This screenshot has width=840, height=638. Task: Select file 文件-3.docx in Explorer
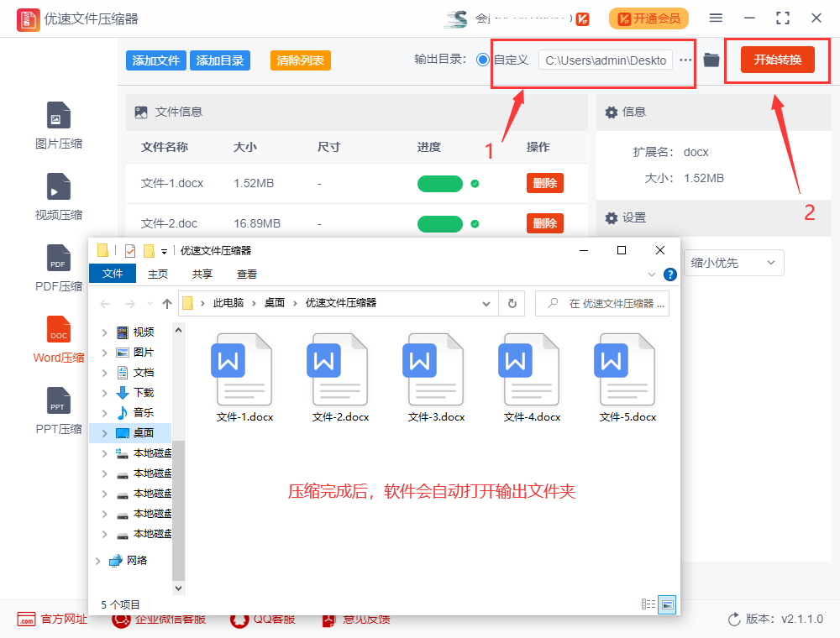click(436, 378)
